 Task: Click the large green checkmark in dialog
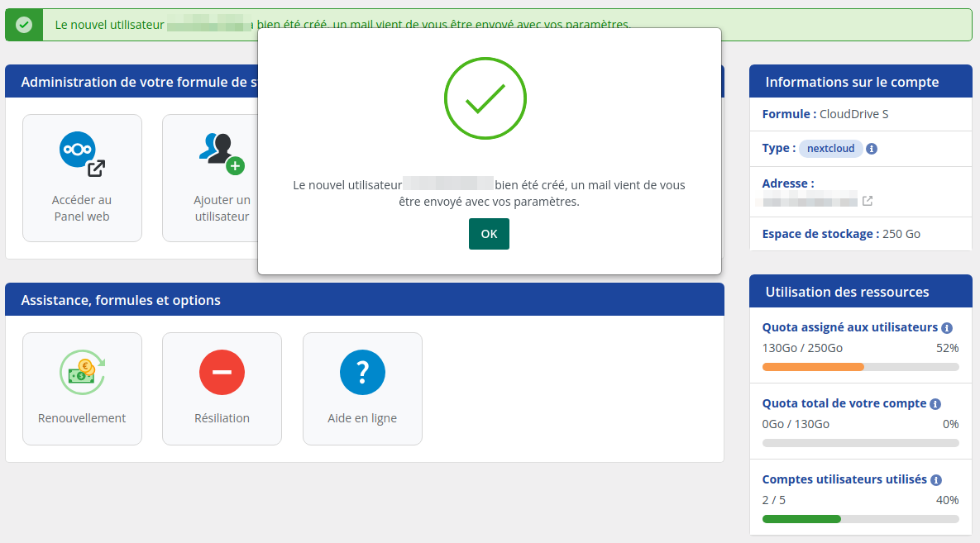coord(485,98)
